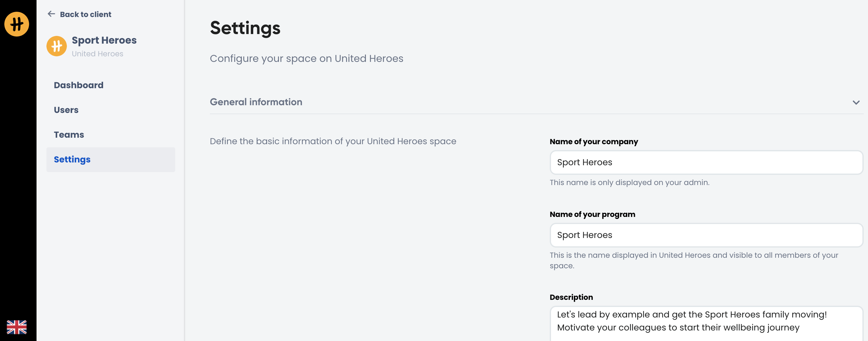The height and width of the screenshot is (341, 868).
Task: Click the Sport Heroes client name in sidebar
Action: pyautogui.click(x=104, y=40)
